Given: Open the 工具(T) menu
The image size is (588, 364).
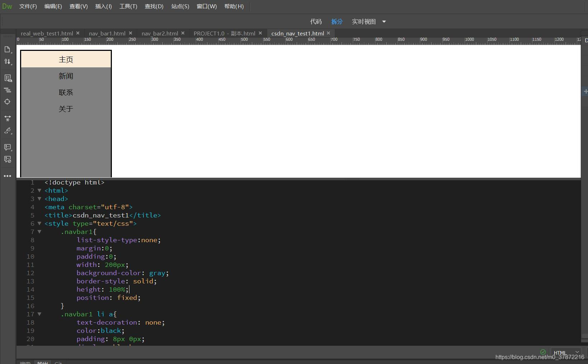Looking at the screenshot, I should 128,6.
